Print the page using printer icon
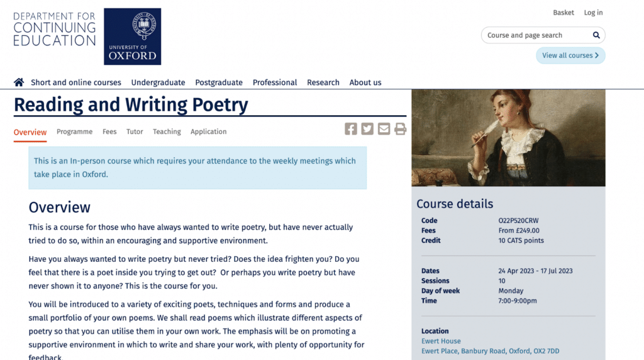This screenshot has height=360, width=644. tap(401, 129)
